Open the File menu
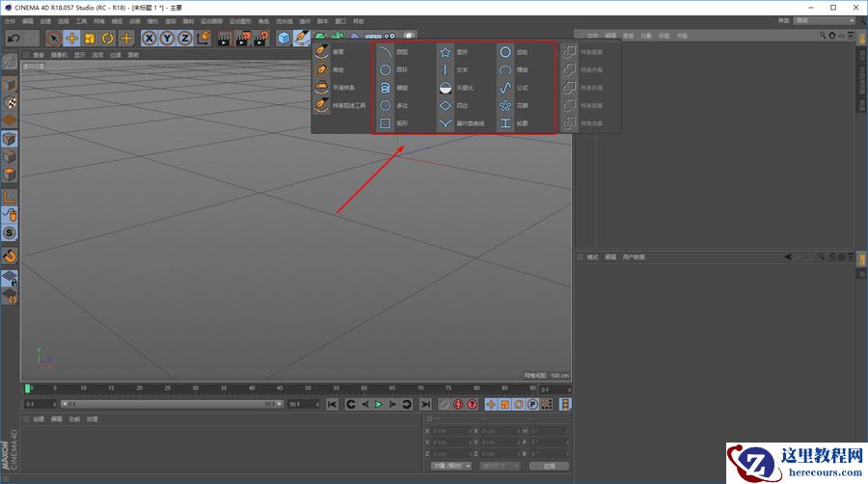The image size is (868, 484). click(10, 21)
